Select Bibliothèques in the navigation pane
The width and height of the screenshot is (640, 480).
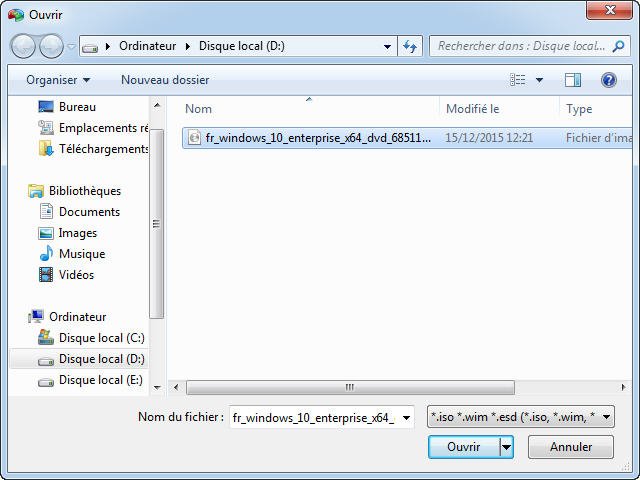click(75, 191)
